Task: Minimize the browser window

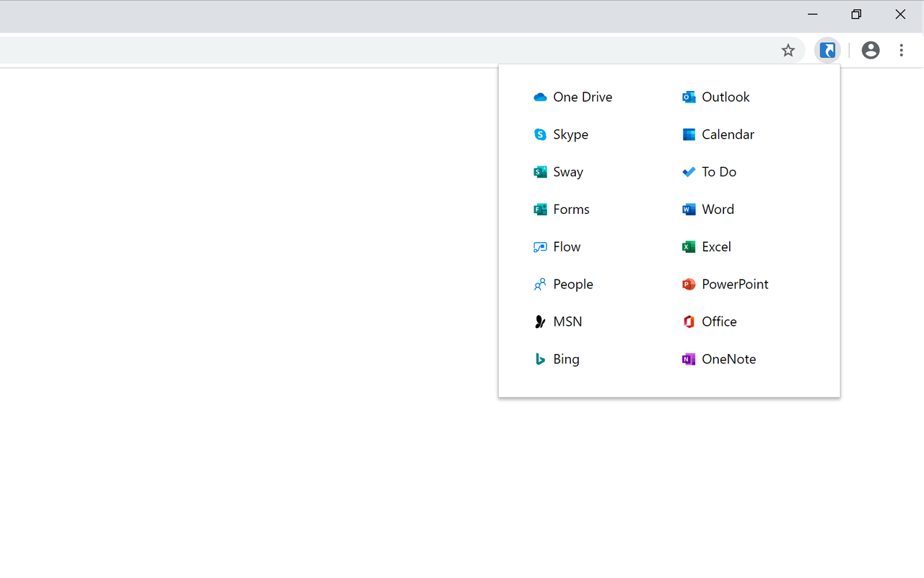Action: point(813,14)
